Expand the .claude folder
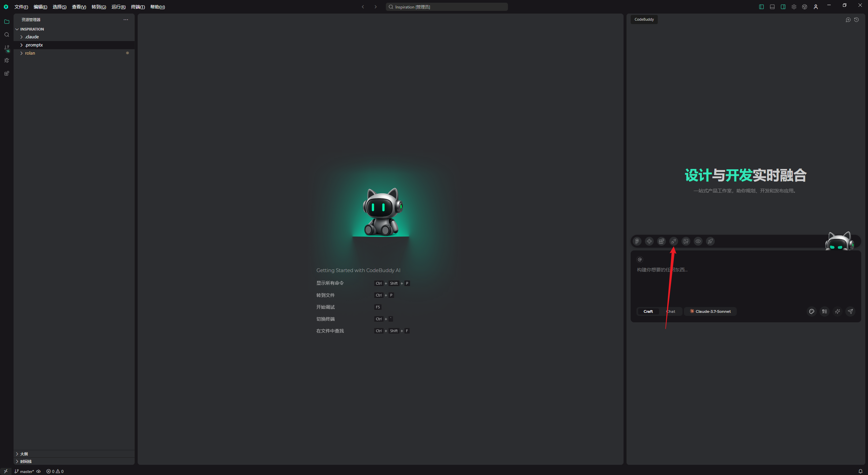The image size is (868, 475). (x=74, y=37)
